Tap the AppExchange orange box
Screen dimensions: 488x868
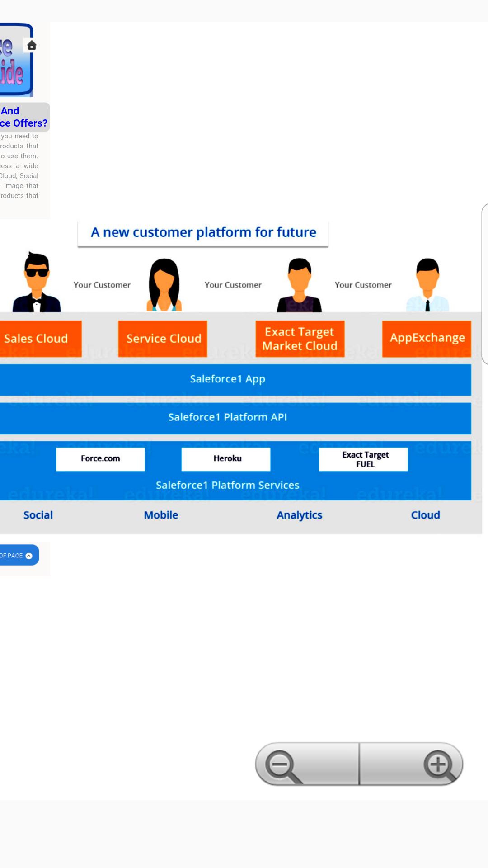tap(427, 339)
